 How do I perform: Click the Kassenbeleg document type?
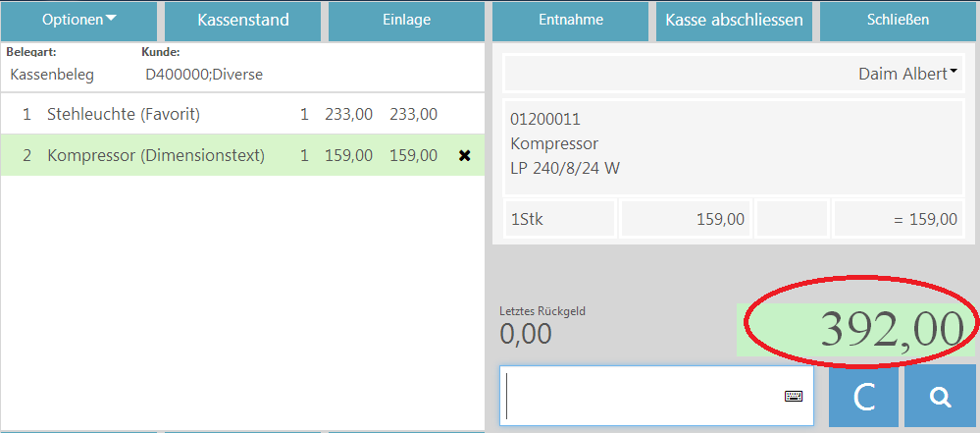coord(52,74)
